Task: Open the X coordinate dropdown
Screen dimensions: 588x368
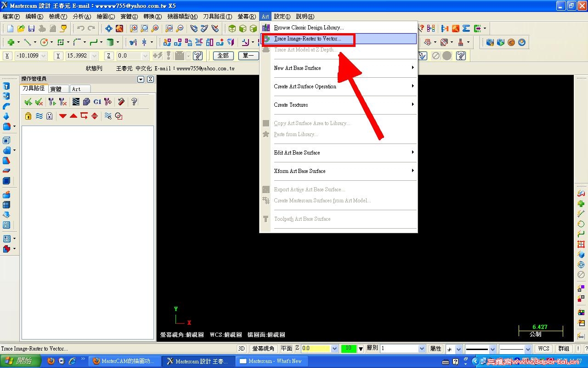Action: pos(44,56)
